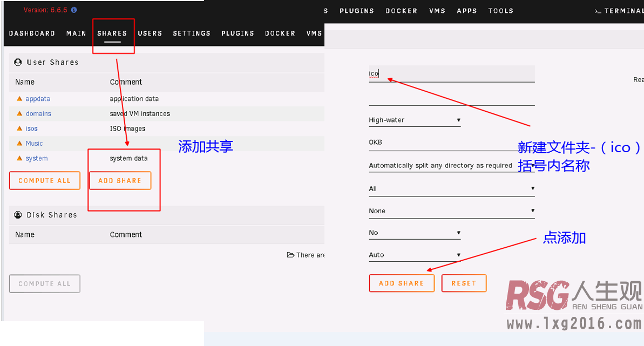Open VMS tab in left window
The width and height of the screenshot is (644, 346).
(314, 33)
